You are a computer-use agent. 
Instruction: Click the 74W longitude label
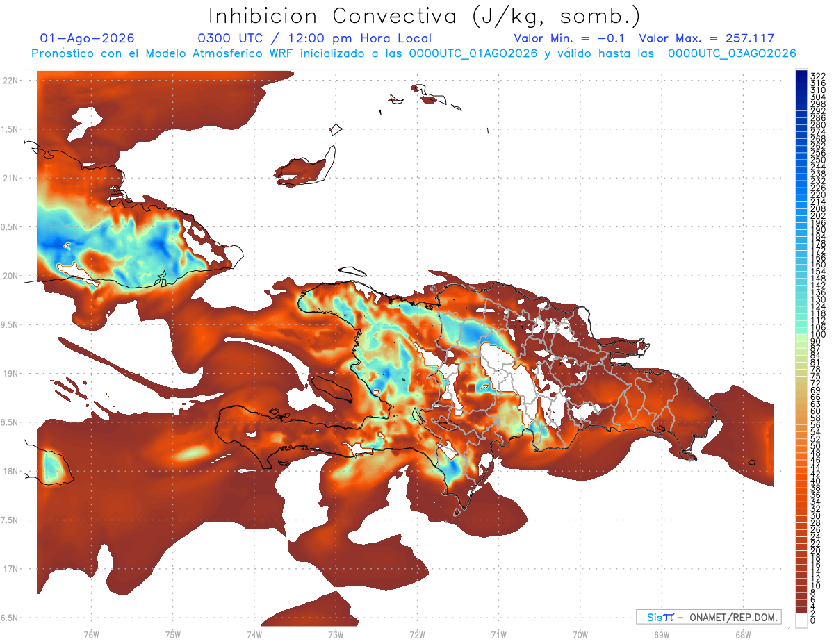point(254,635)
